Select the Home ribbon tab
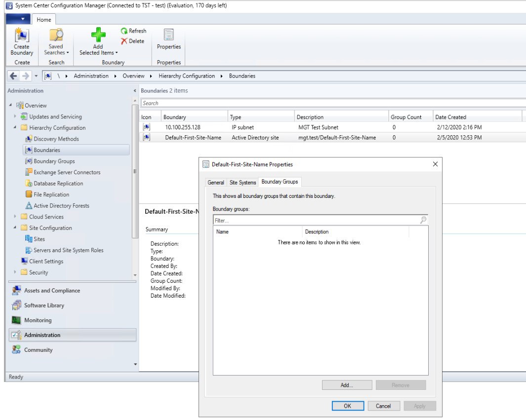This screenshot has height=420, width=526. click(44, 19)
